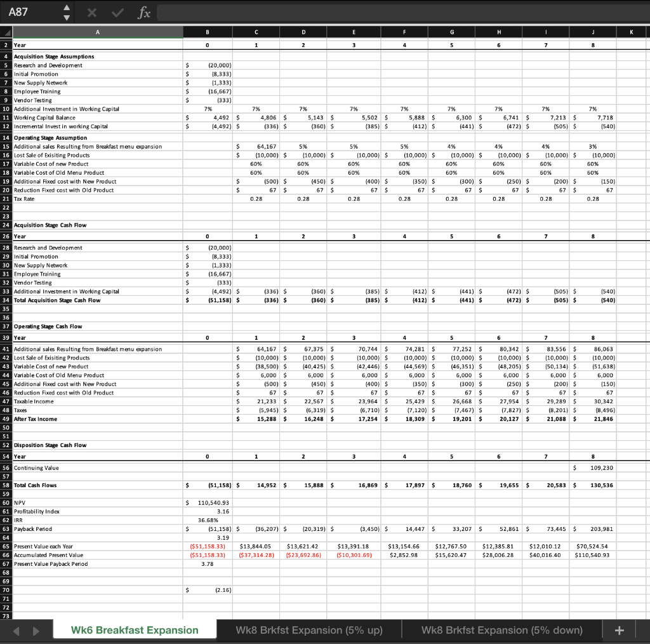This screenshot has height=644, width=650.
Task: Switch to the Wk8 Brkfst Expansion (5% up) tab
Action: point(309,630)
